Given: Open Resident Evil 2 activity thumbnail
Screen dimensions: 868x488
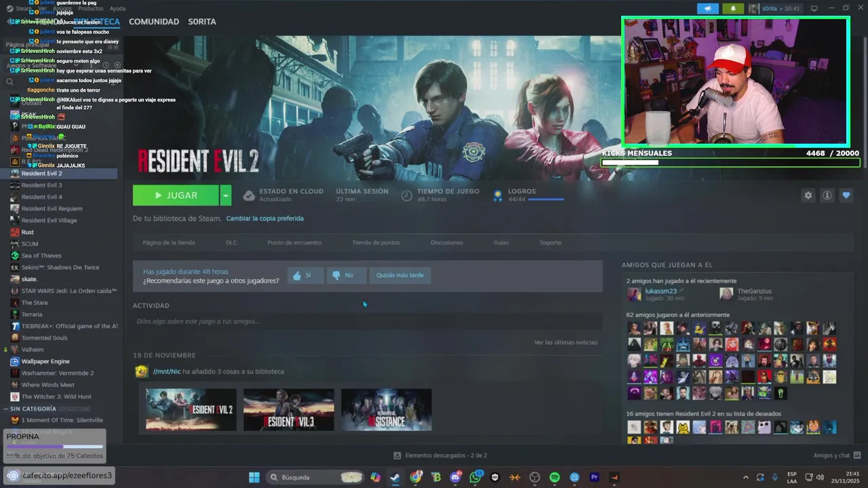Looking at the screenshot, I should [x=191, y=409].
